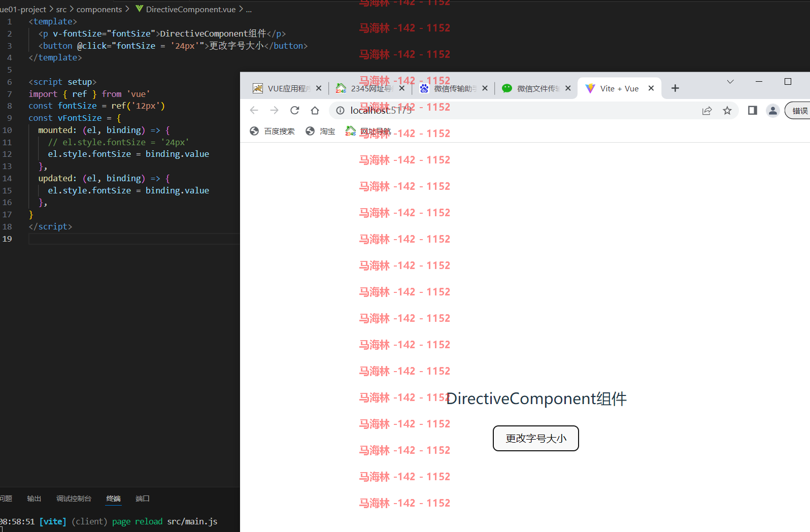The height and width of the screenshot is (532, 810).
Task: Open the 输出 panel tab in VS Code
Action: [34, 498]
